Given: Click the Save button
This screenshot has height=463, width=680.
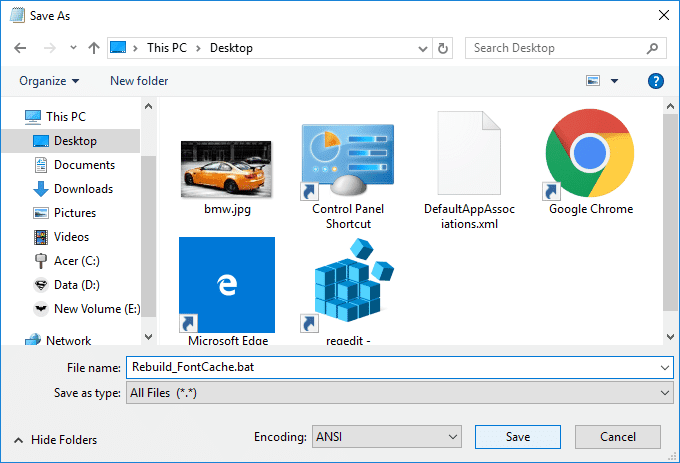Looking at the screenshot, I should [x=518, y=437].
